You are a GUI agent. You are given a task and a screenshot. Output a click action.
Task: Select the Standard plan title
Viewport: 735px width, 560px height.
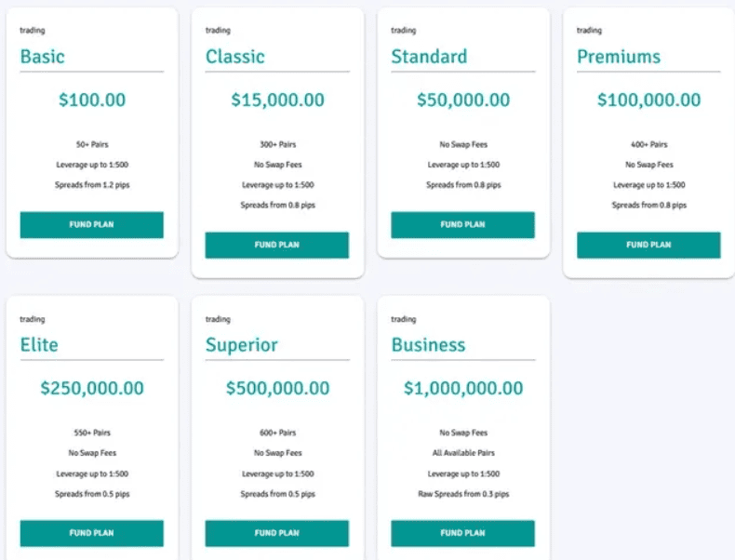pos(429,57)
